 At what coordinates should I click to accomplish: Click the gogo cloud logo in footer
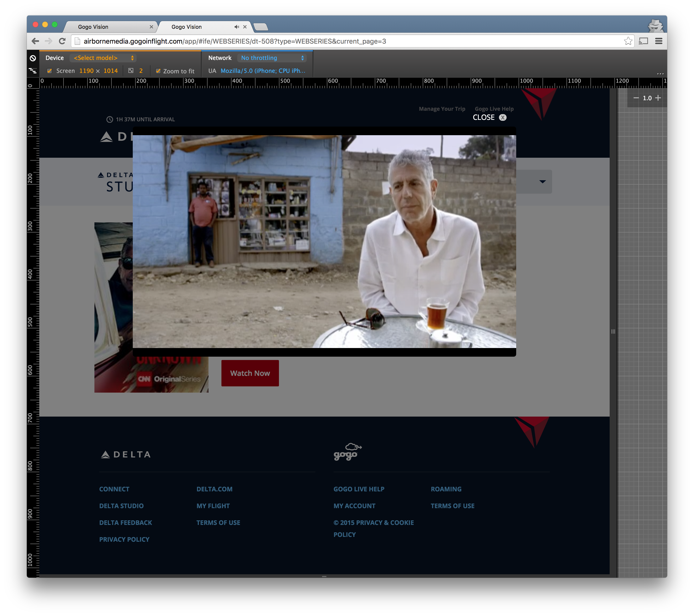point(347,452)
